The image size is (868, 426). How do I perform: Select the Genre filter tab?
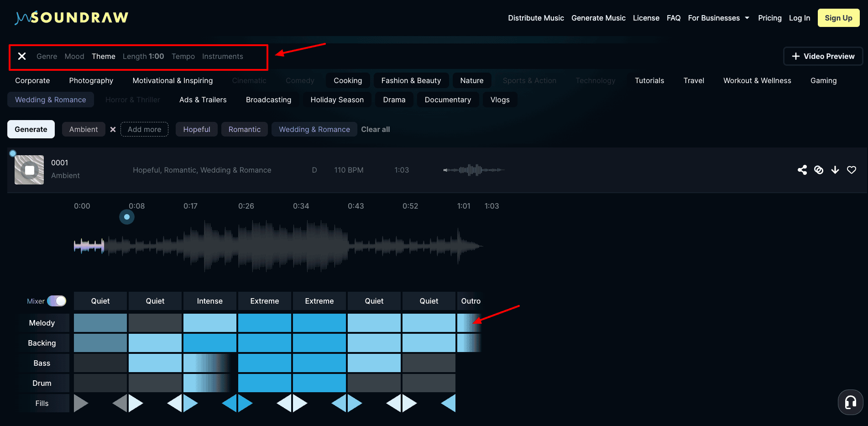pyautogui.click(x=47, y=56)
